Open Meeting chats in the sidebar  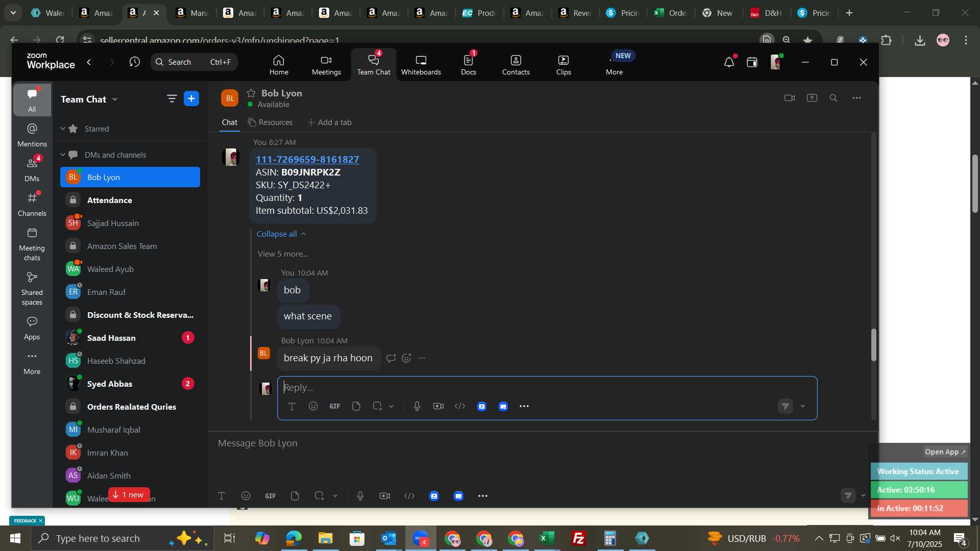coord(32,244)
